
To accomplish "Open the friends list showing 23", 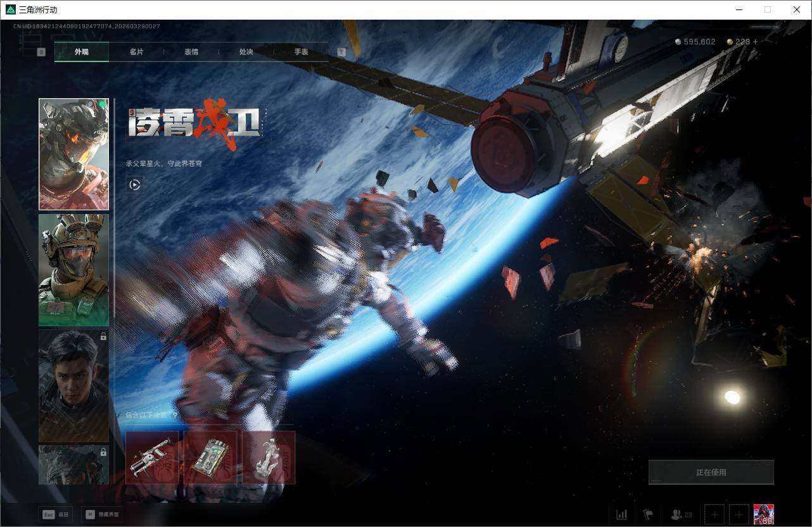I will (x=682, y=514).
